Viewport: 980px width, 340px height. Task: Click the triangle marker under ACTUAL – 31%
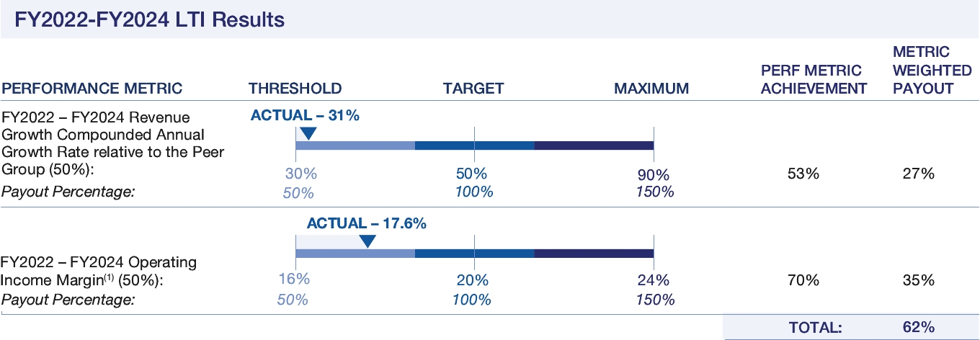(x=308, y=133)
